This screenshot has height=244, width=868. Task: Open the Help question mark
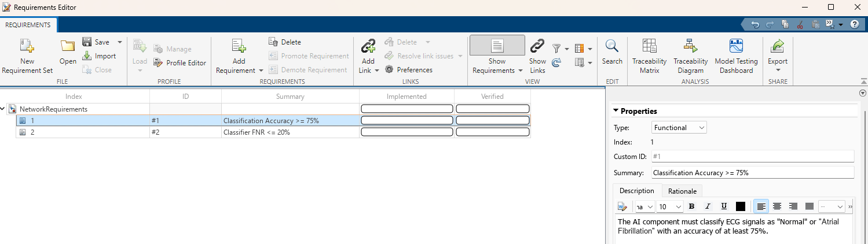tap(855, 24)
